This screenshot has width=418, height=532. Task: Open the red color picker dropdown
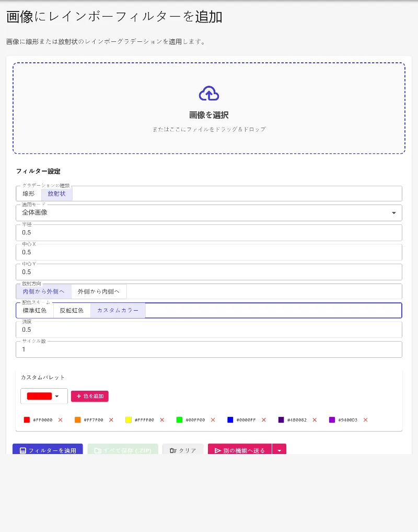pyautogui.click(x=44, y=397)
